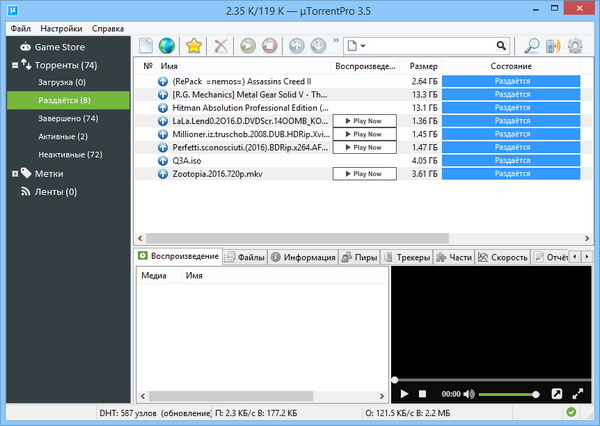The height and width of the screenshot is (426, 600).
Task: Select the Активные (2) filter
Action: click(63, 137)
